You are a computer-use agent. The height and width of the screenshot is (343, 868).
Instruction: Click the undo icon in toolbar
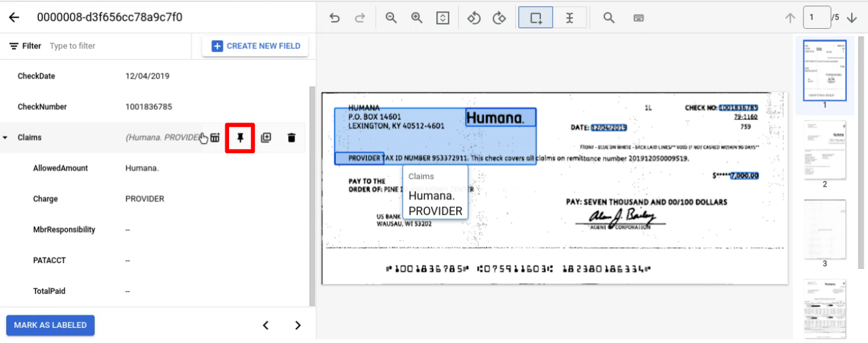coord(335,18)
